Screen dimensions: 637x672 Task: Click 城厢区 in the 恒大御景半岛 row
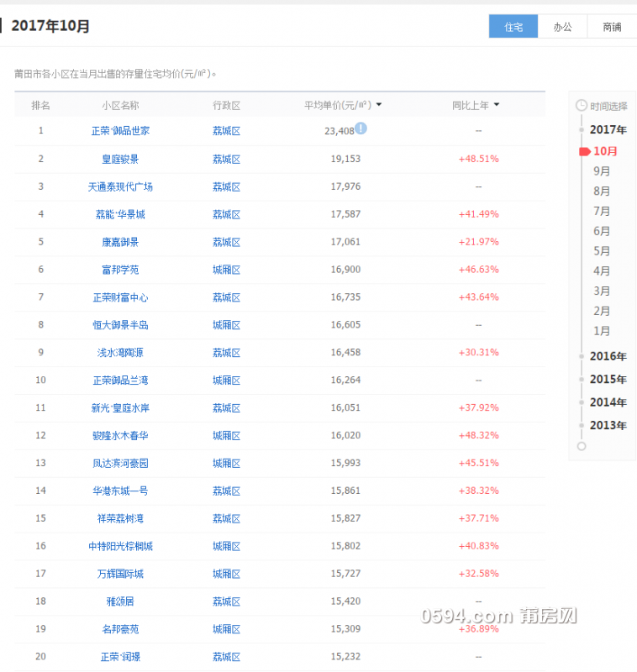click(x=227, y=325)
